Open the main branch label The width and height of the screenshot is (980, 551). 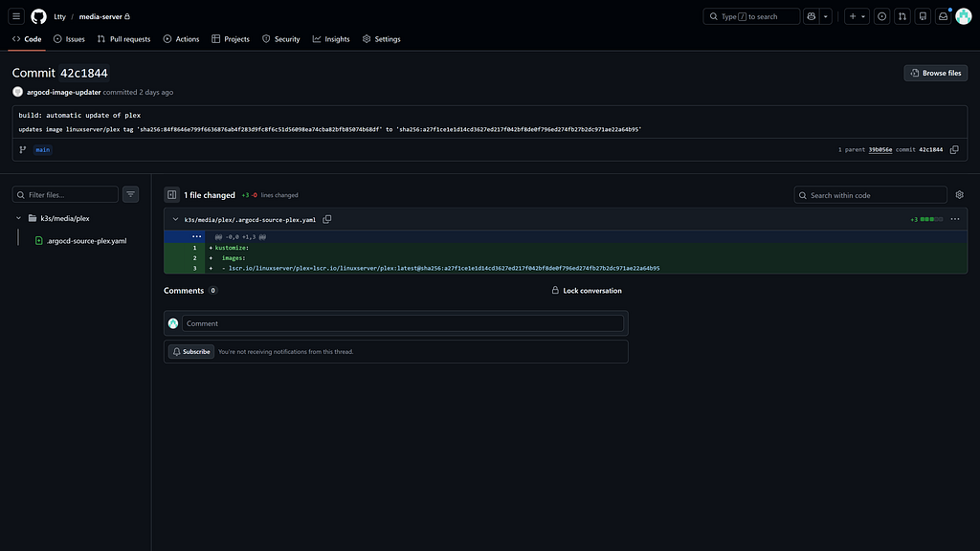42,150
